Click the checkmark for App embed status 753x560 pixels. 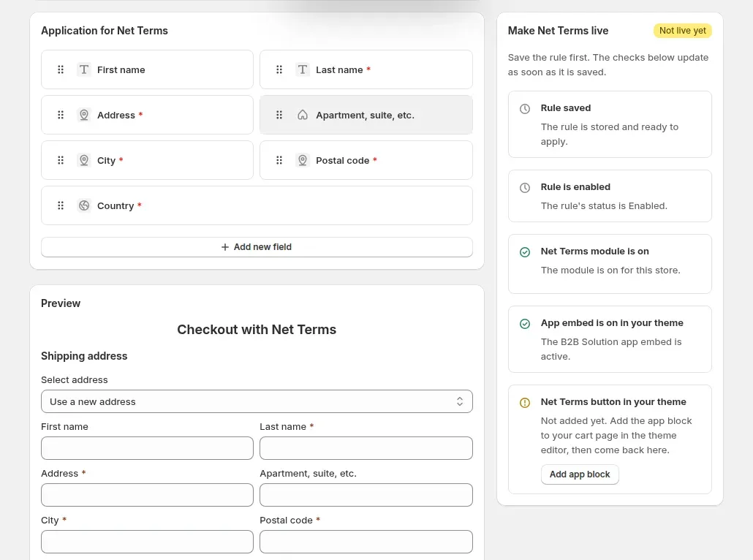tap(525, 324)
